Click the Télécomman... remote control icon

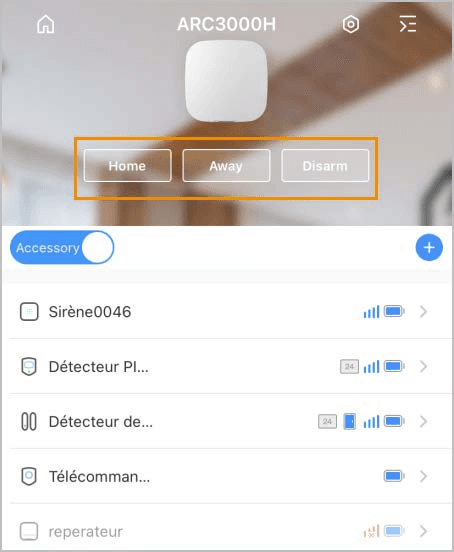tap(29, 476)
